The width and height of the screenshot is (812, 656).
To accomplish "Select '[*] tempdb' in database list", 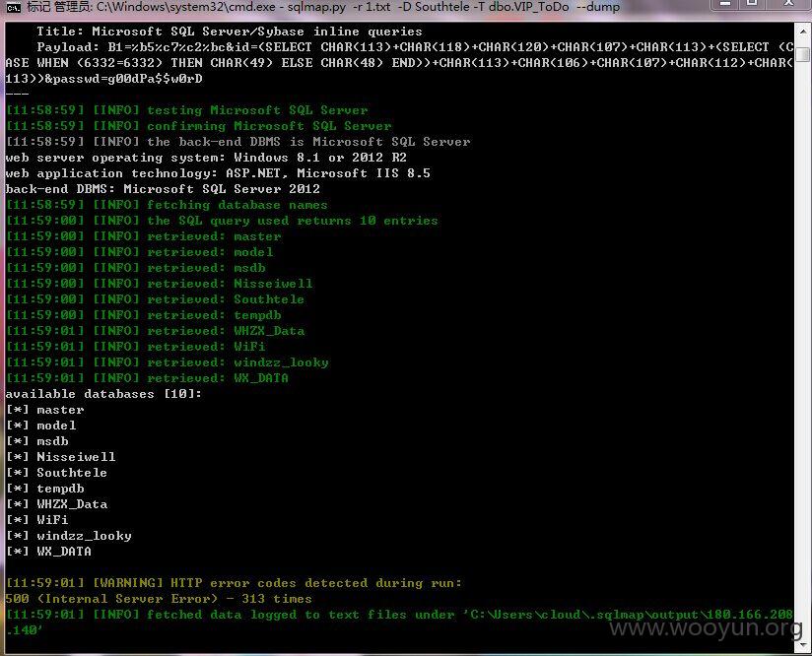I will 45,489.
